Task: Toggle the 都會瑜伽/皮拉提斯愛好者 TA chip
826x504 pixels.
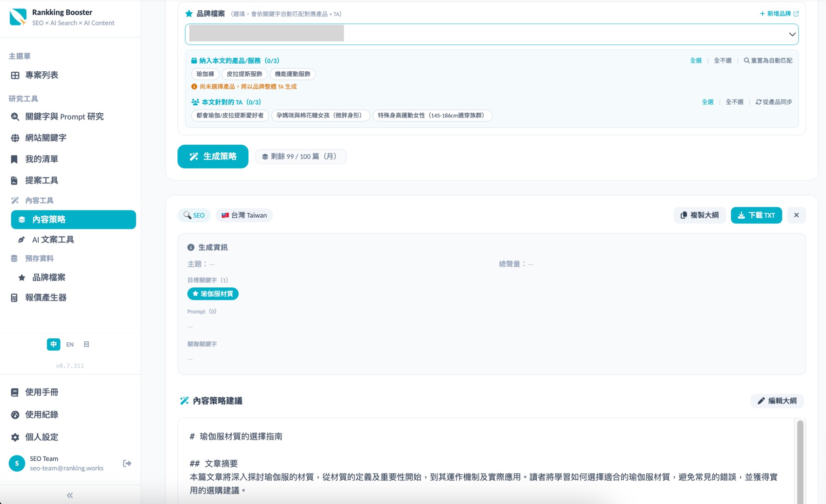Action: pos(230,115)
